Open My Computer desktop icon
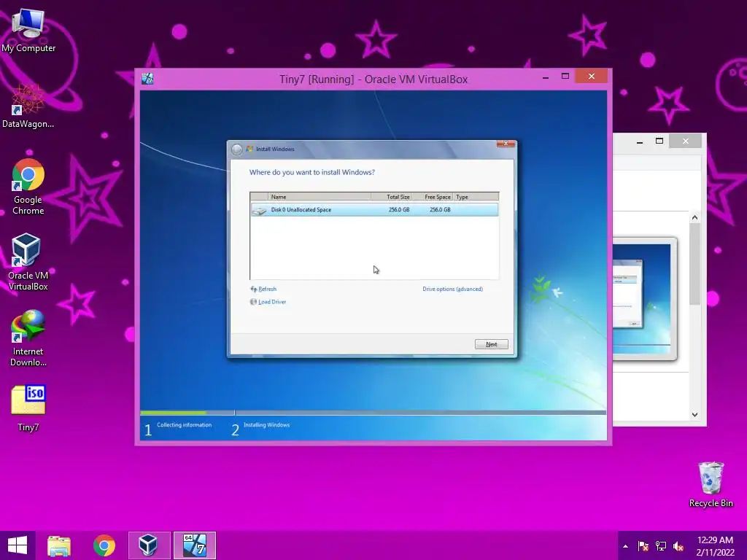 (28, 29)
